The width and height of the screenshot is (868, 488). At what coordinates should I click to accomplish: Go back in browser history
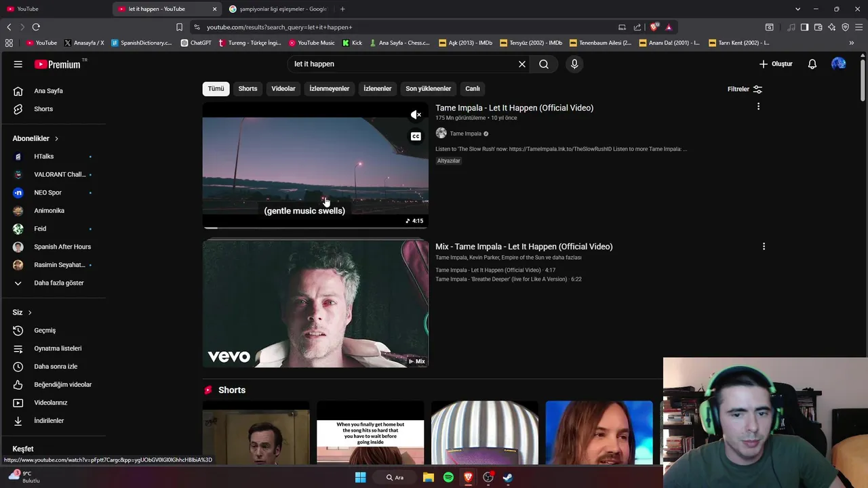(x=9, y=27)
